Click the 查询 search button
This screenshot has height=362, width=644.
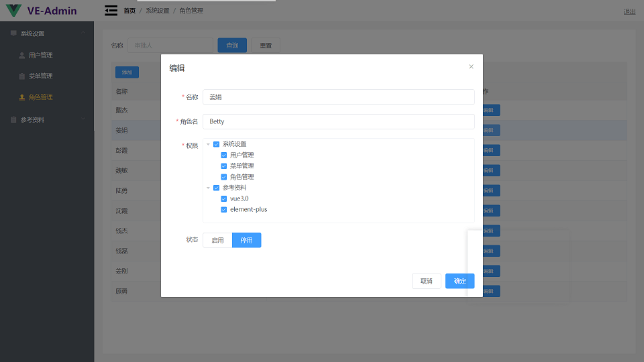tap(232, 45)
